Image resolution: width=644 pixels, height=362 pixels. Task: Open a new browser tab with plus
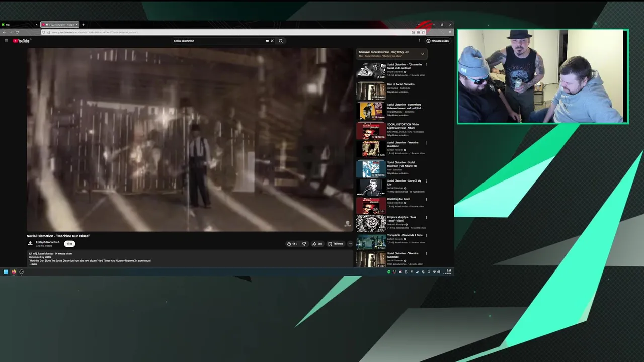(x=84, y=24)
